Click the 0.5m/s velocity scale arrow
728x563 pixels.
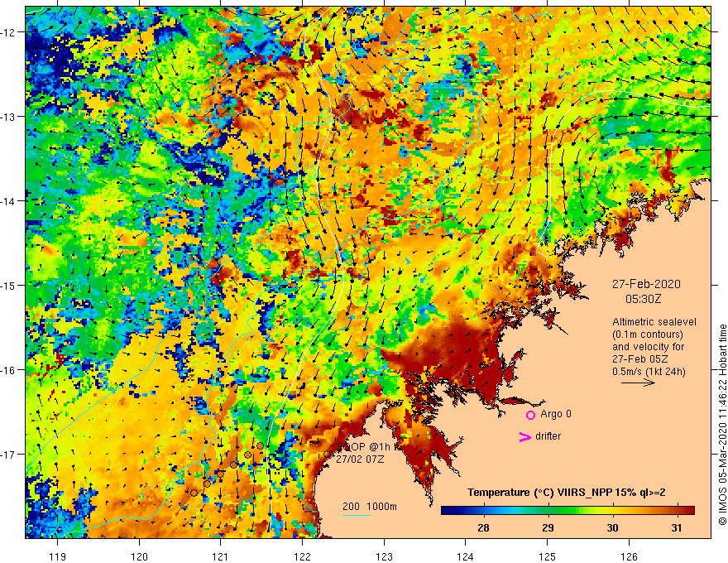click(x=638, y=383)
